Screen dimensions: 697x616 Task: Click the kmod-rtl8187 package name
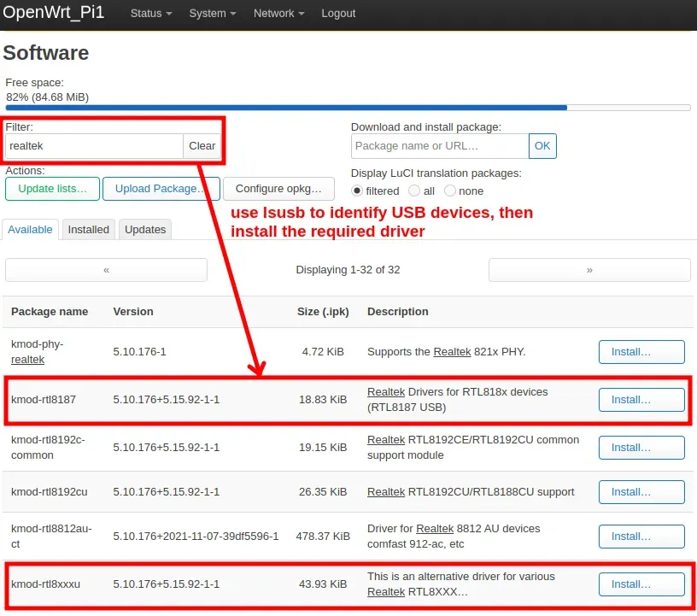coord(44,399)
